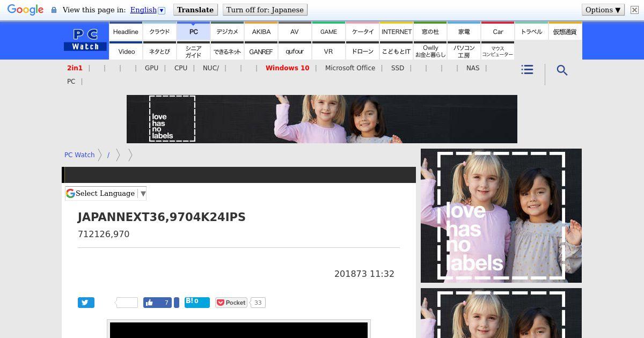Open the qufour tab
The width and height of the screenshot is (644, 338).
(295, 51)
